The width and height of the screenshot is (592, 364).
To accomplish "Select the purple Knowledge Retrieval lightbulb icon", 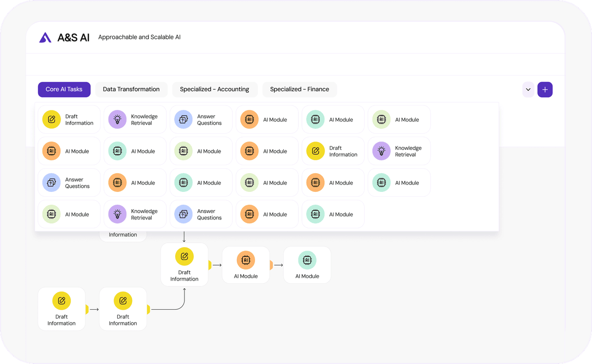I will pos(117,119).
